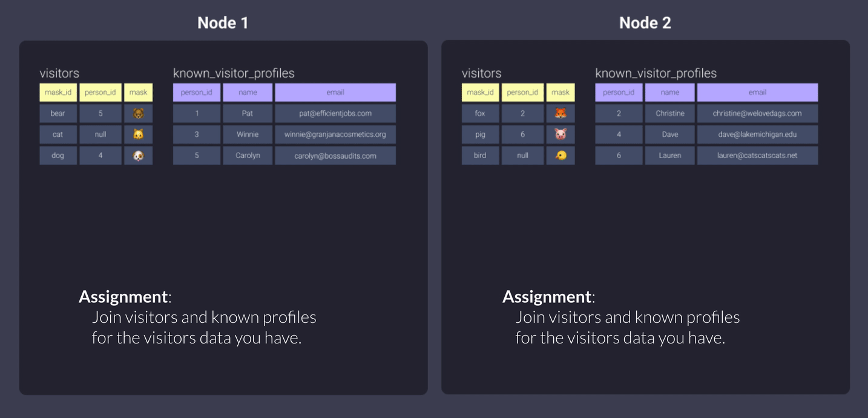Click the email column header in Node 1
The height and width of the screenshot is (418, 868).
pos(335,93)
